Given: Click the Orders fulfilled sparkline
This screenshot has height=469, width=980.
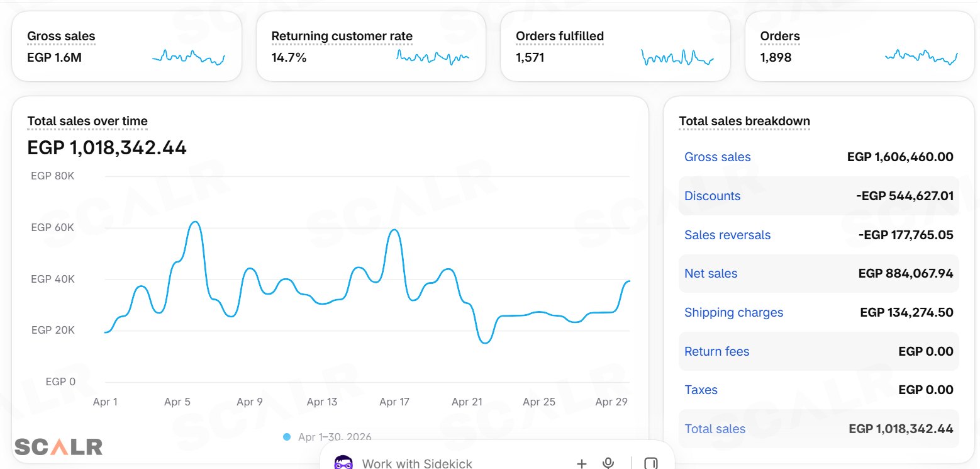Looking at the screenshot, I should [677, 57].
